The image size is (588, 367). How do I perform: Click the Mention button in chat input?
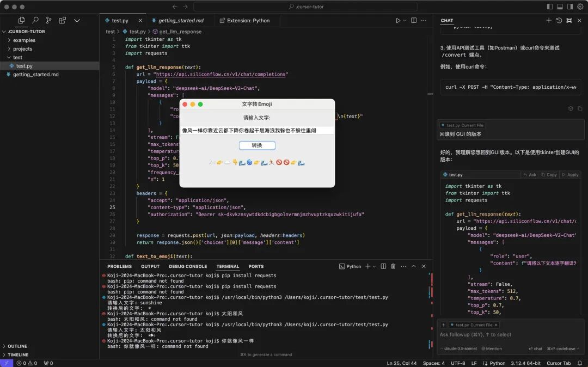point(492,348)
